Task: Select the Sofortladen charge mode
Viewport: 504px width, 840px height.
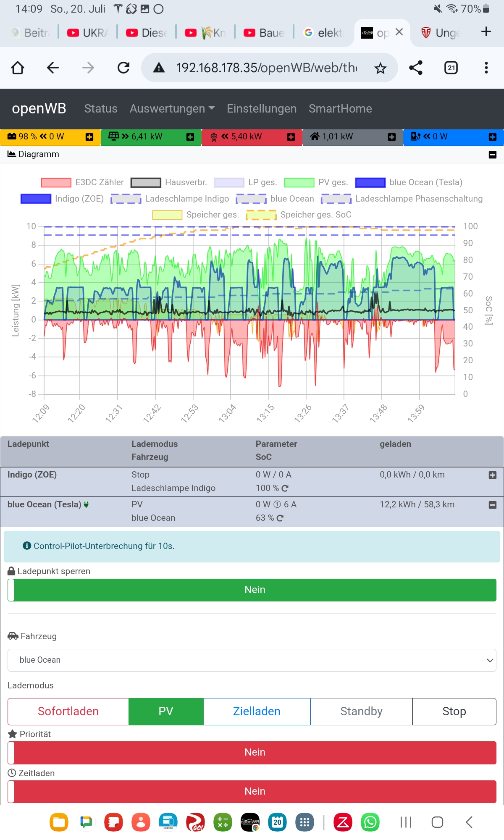Action: point(68,711)
